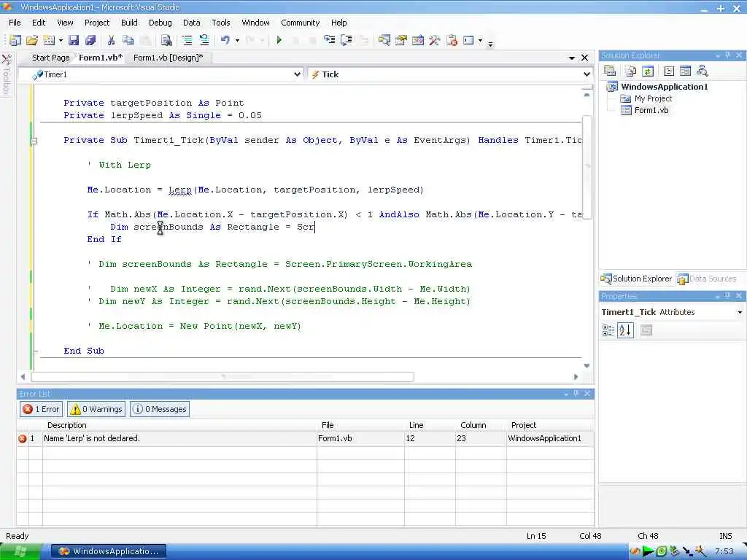Click the Find in Files toolbar icon
This screenshot has width=747, height=560.
click(166, 41)
